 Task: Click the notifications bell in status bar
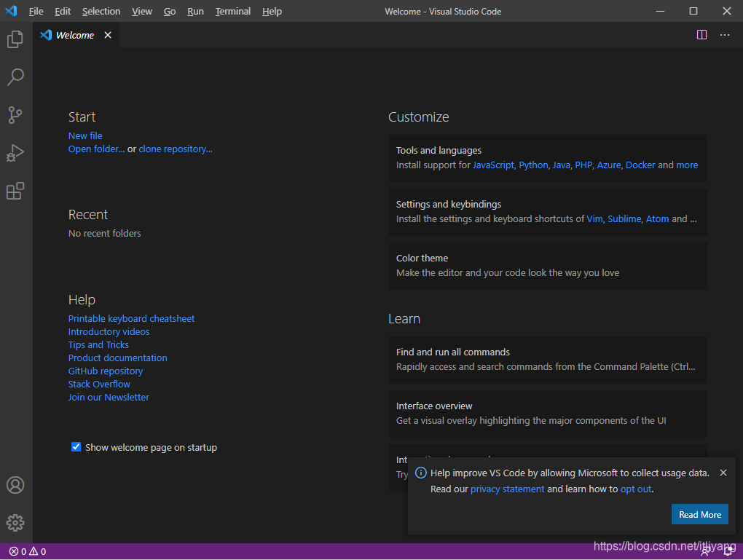pyautogui.click(x=728, y=551)
